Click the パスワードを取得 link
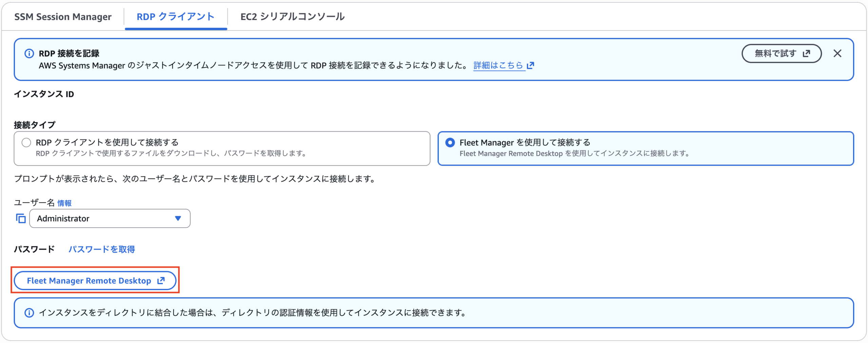Screen dimensions: 868x343 102,249
